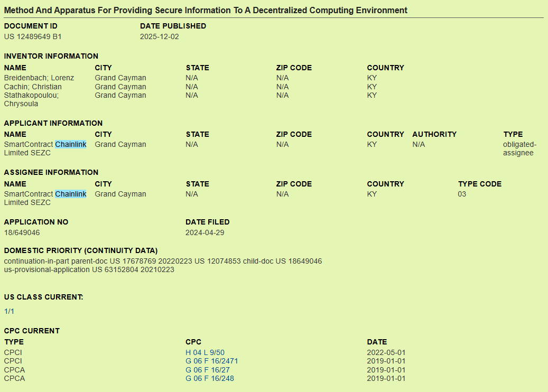Screen dimensions: 548x392
Task: Click the AUTHORITY column header
Action: click(x=434, y=135)
